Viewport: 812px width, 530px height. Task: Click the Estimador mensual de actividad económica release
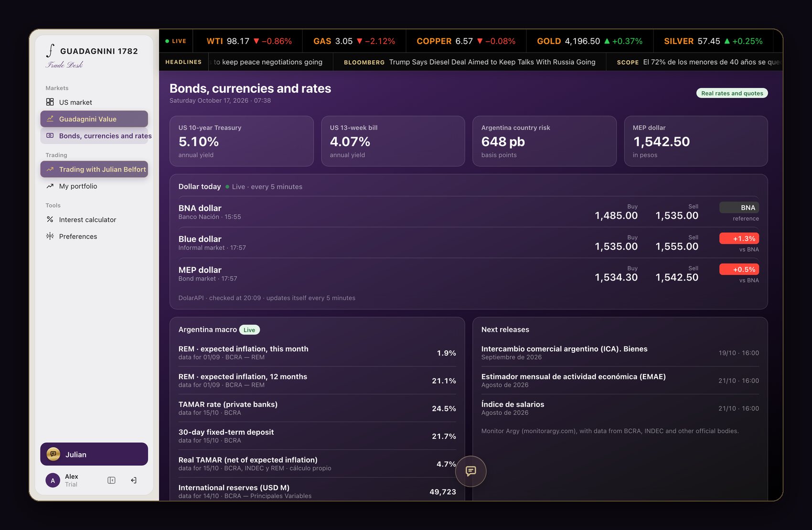(620, 380)
